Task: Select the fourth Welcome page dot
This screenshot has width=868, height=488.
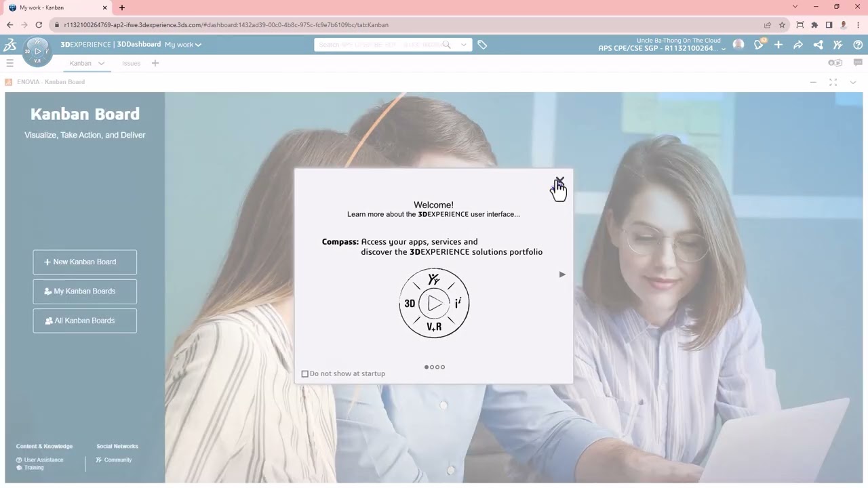Action: pos(443,367)
